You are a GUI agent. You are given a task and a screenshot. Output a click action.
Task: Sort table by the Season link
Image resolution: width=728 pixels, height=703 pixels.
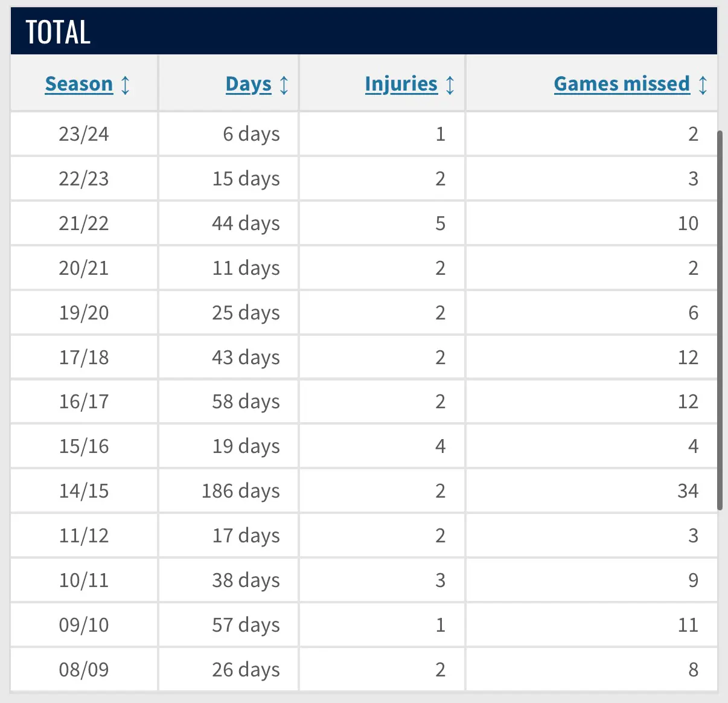(79, 84)
